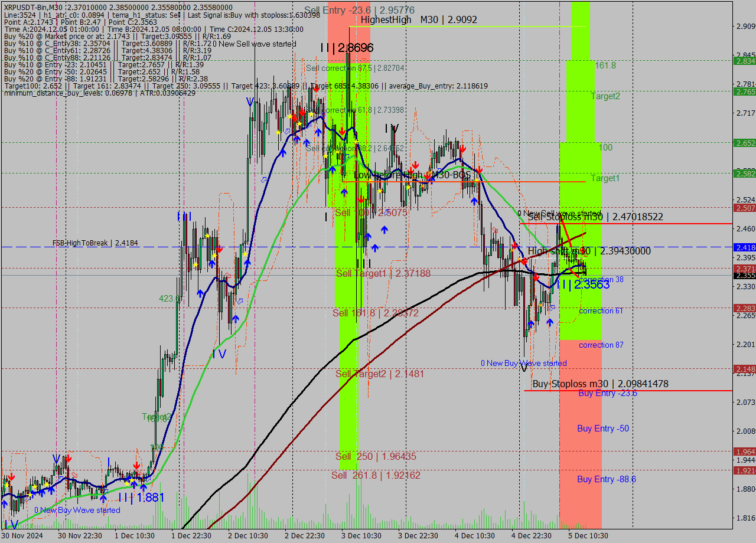756x543 pixels.
Task: Click the 2 Dec 22:30 time axis label
Action: pyautogui.click(x=305, y=536)
